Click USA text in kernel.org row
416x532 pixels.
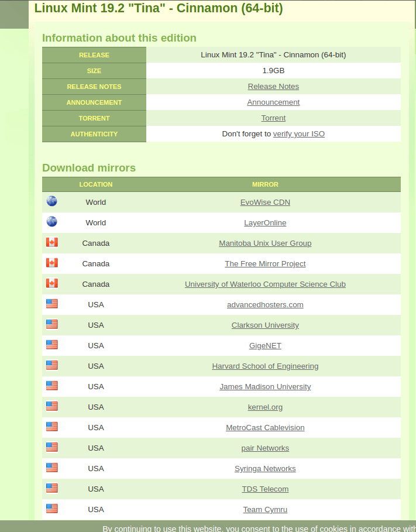pyautogui.click(x=96, y=407)
